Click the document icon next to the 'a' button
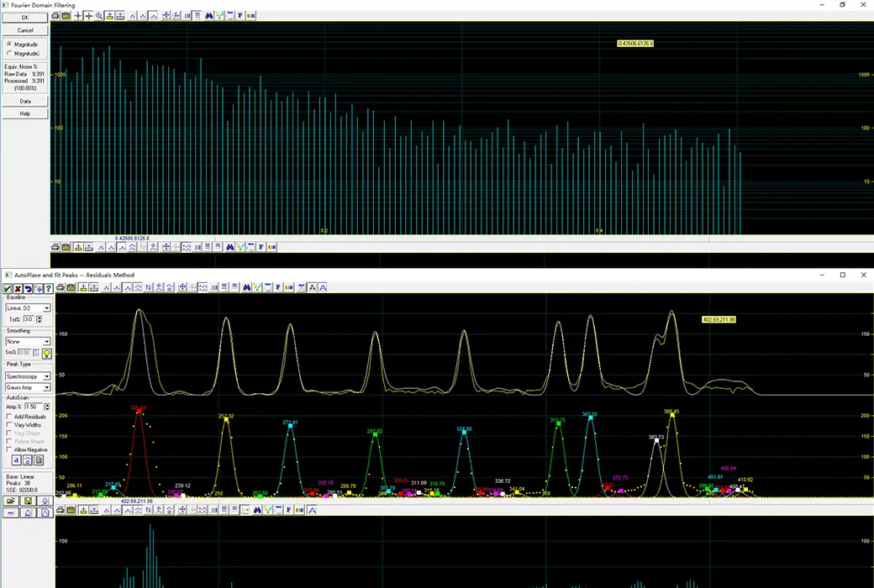The height and width of the screenshot is (588, 874). pyautogui.click(x=39, y=460)
